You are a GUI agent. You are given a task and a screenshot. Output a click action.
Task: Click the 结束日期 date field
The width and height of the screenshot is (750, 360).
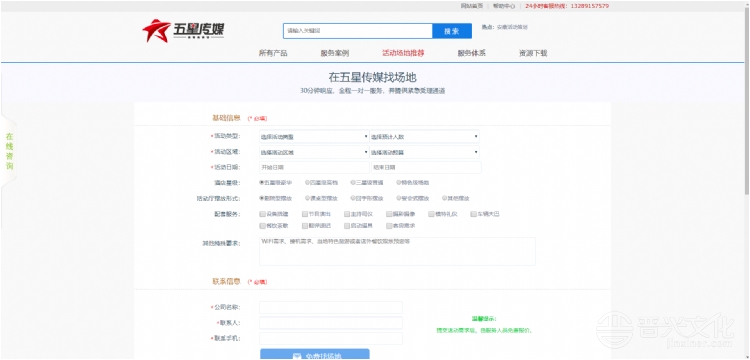click(426, 167)
